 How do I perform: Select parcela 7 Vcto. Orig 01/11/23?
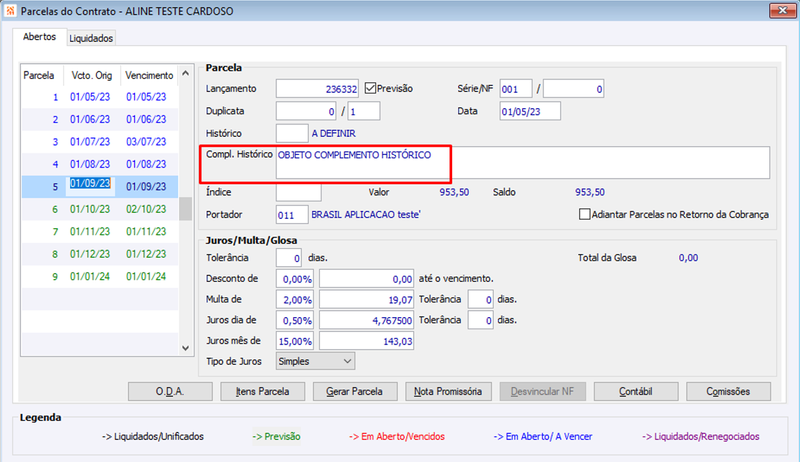coord(90,232)
